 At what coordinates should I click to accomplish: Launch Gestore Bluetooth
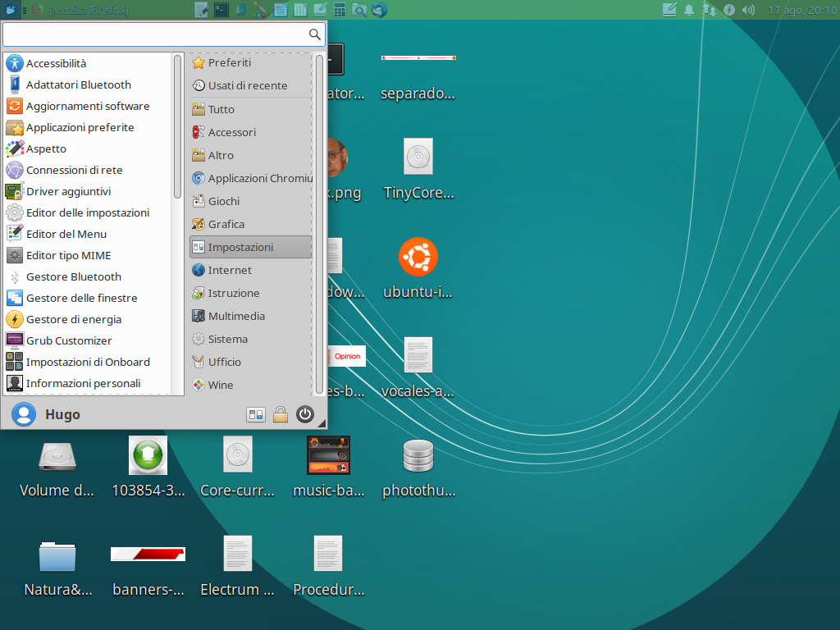point(87,277)
